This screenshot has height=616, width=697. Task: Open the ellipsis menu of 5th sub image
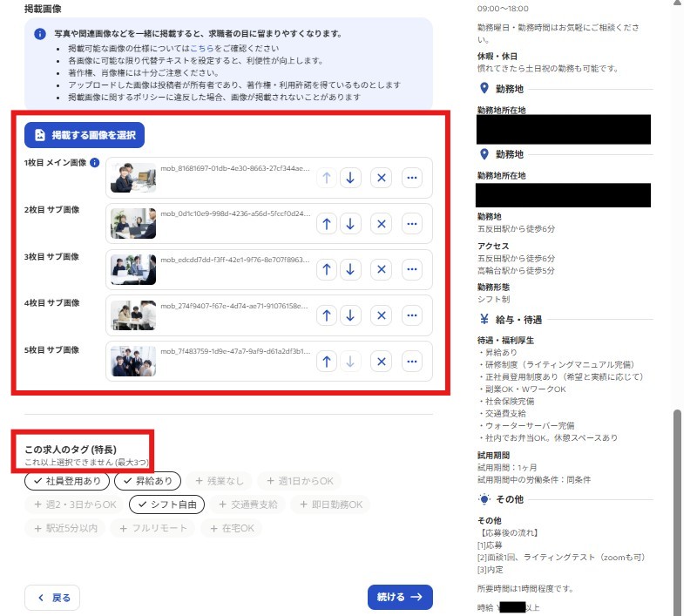tap(411, 362)
